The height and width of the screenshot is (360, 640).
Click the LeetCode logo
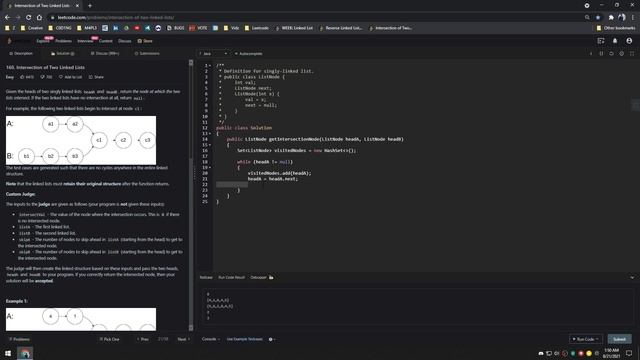(10, 41)
